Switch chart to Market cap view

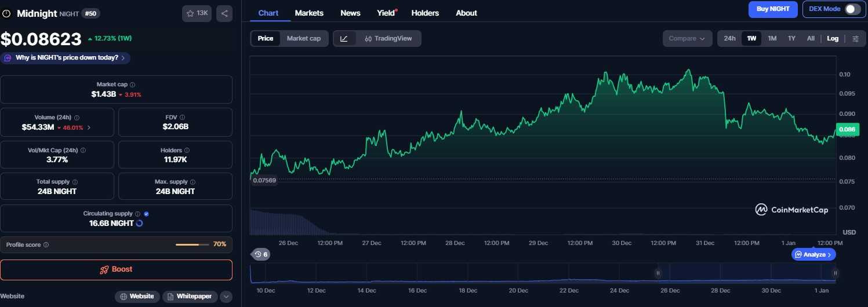pos(303,39)
